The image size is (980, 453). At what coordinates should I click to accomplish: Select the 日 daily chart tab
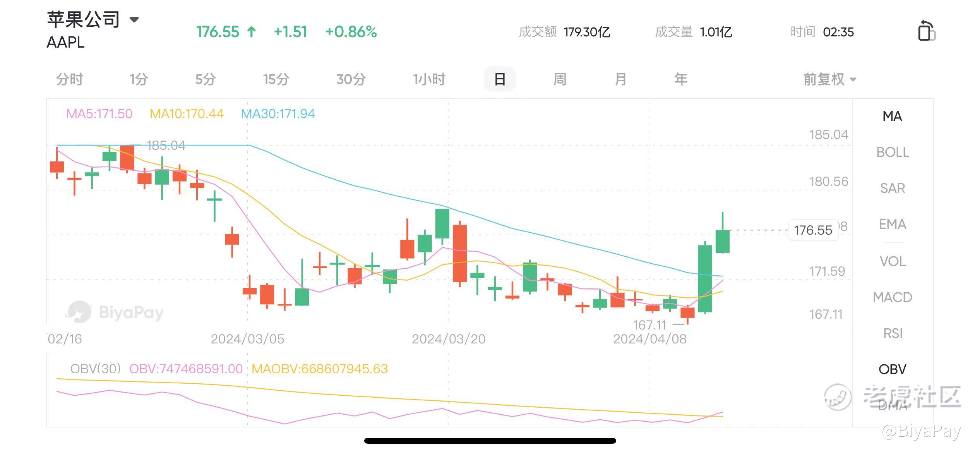click(500, 79)
